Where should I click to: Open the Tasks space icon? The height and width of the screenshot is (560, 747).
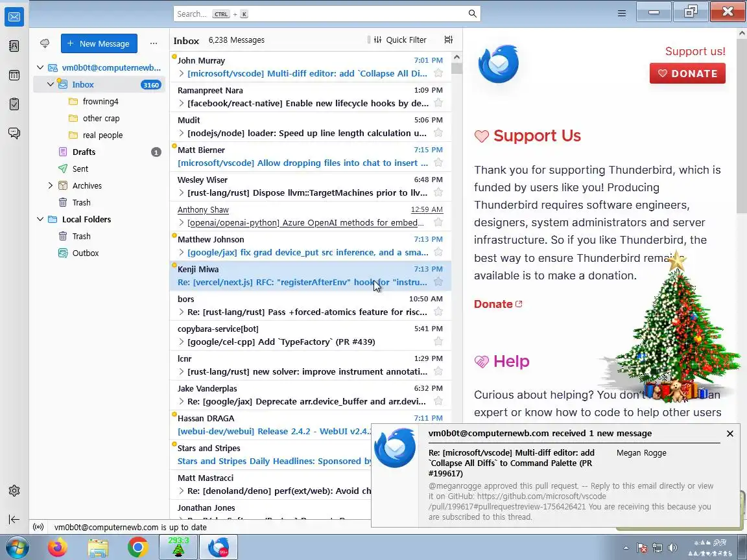[14, 104]
